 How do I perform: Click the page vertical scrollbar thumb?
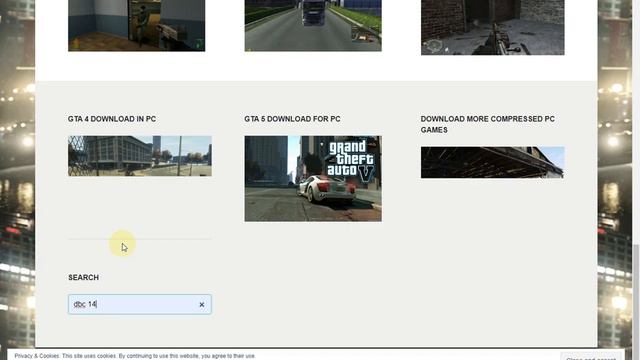click(636, 302)
